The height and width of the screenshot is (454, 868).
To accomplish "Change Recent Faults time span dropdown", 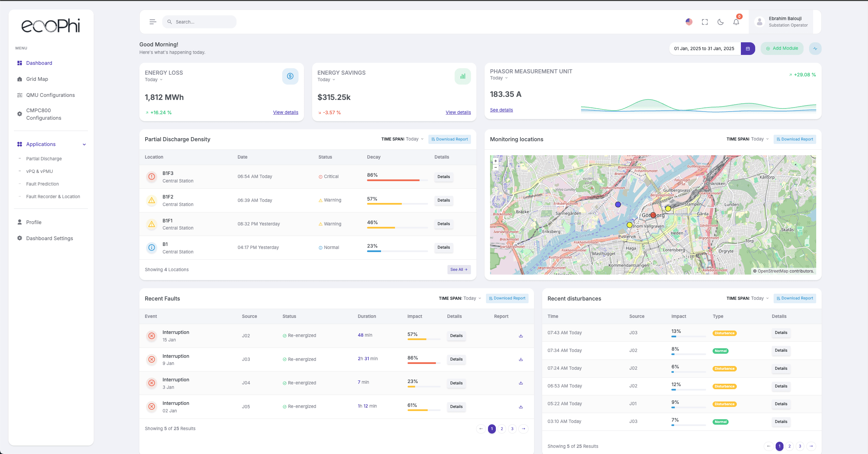I will (x=472, y=298).
